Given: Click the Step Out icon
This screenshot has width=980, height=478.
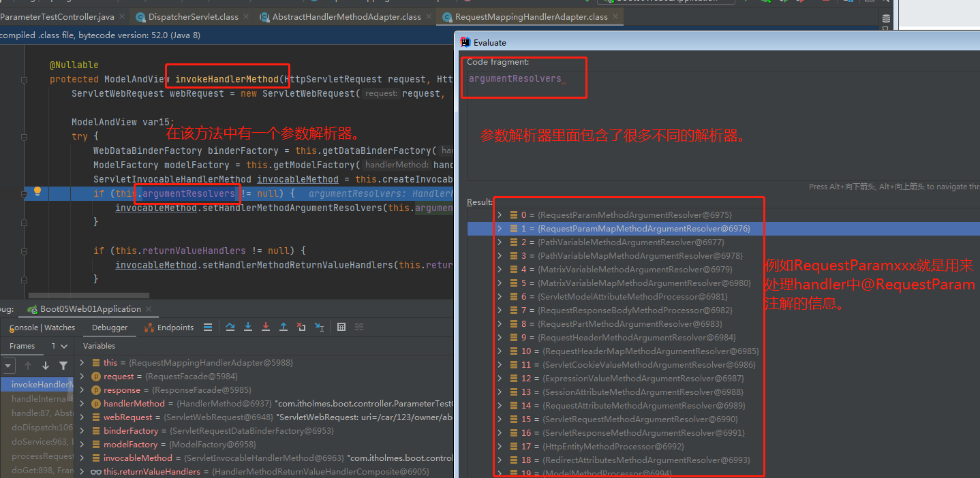Looking at the screenshot, I should click(x=283, y=327).
